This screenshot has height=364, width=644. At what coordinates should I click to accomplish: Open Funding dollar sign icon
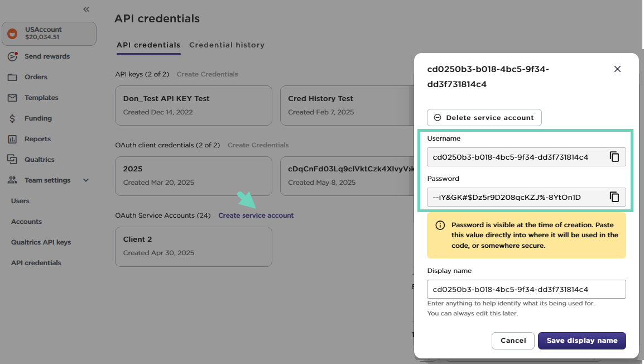pyautogui.click(x=12, y=118)
